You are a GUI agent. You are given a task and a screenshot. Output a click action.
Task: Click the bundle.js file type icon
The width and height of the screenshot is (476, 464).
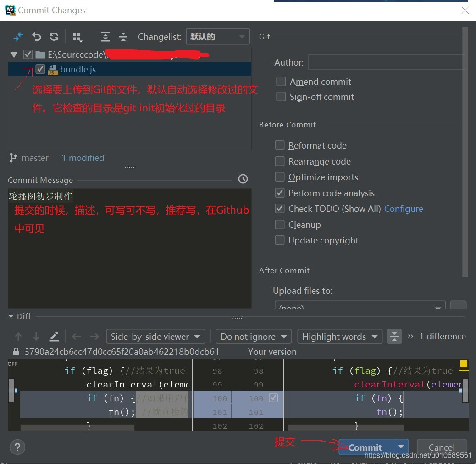click(53, 70)
